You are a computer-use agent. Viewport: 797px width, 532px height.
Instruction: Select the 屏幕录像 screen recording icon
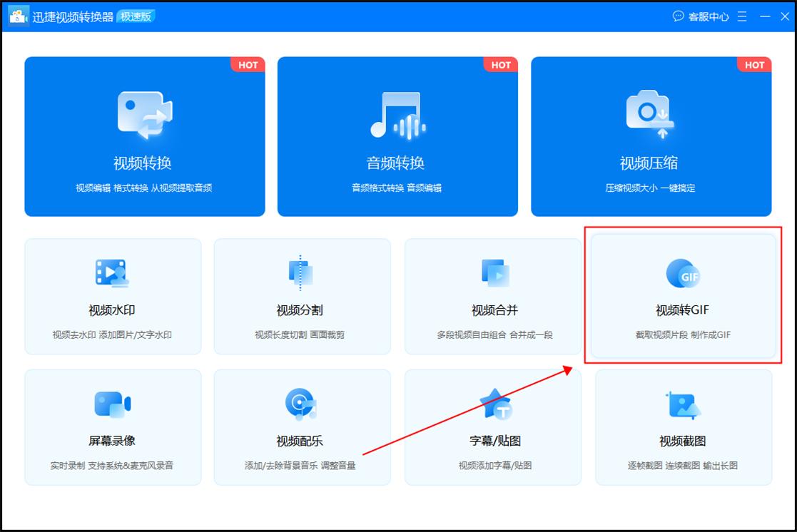pos(112,404)
